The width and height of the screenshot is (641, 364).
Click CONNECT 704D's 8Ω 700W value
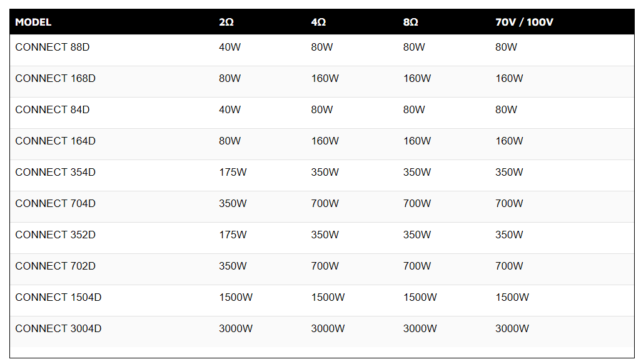click(417, 204)
